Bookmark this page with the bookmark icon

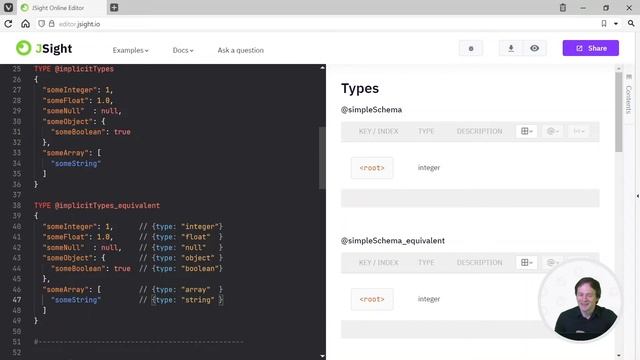click(604, 24)
